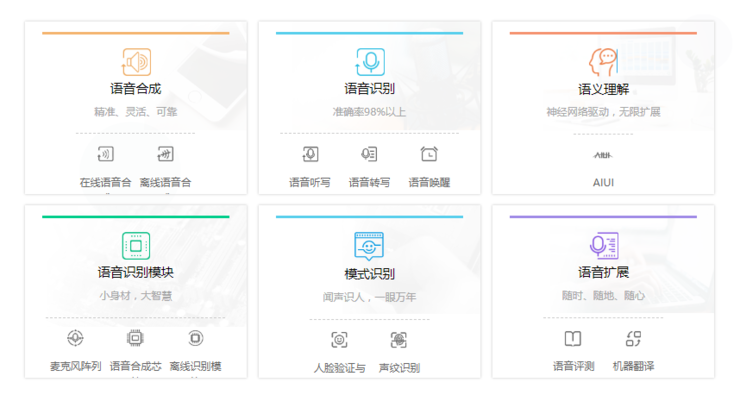Click the 机器翻译 link text
Image resolution: width=740 pixels, height=395 pixels.
(x=633, y=366)
